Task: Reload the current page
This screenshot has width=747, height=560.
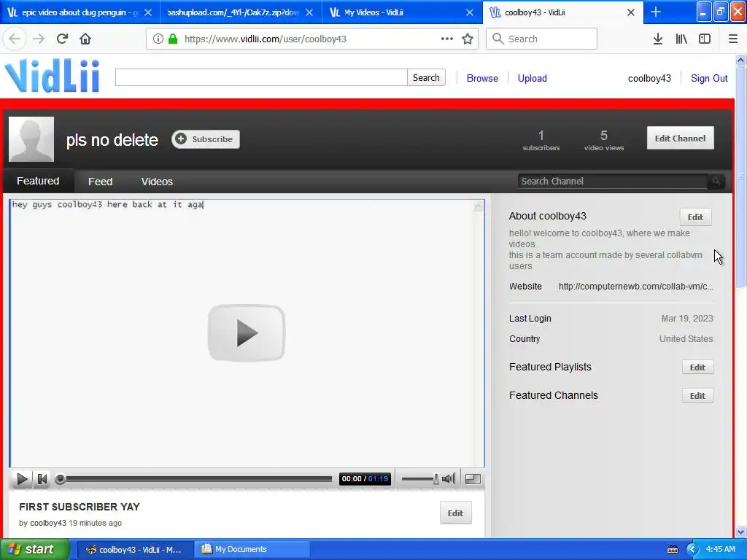Action: coord(62,39)
